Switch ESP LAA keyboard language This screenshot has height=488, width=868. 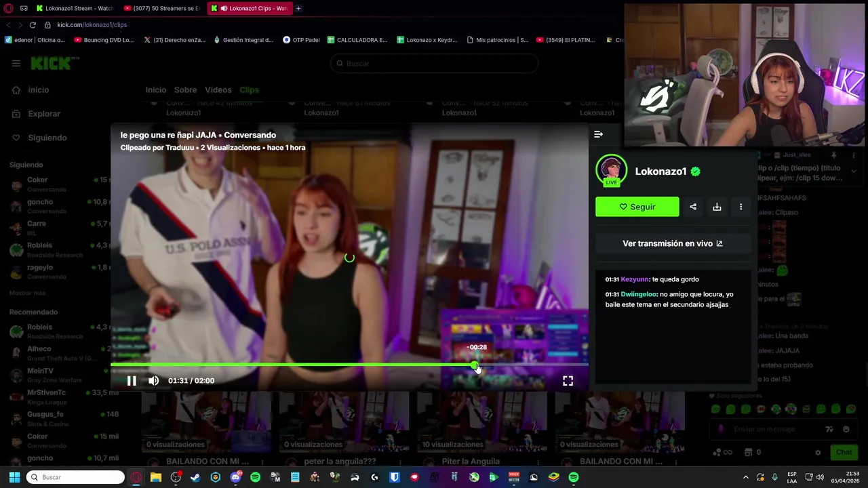(792, 477)
